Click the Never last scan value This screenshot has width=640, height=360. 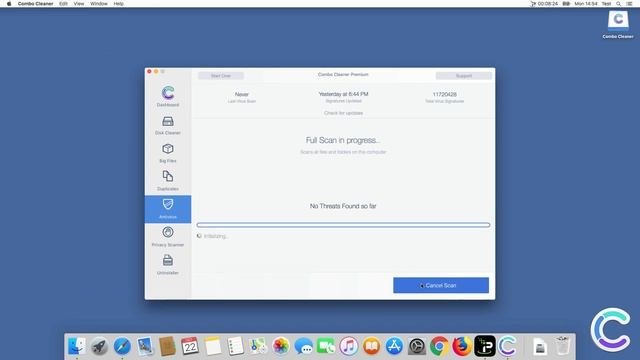point(242,94)
